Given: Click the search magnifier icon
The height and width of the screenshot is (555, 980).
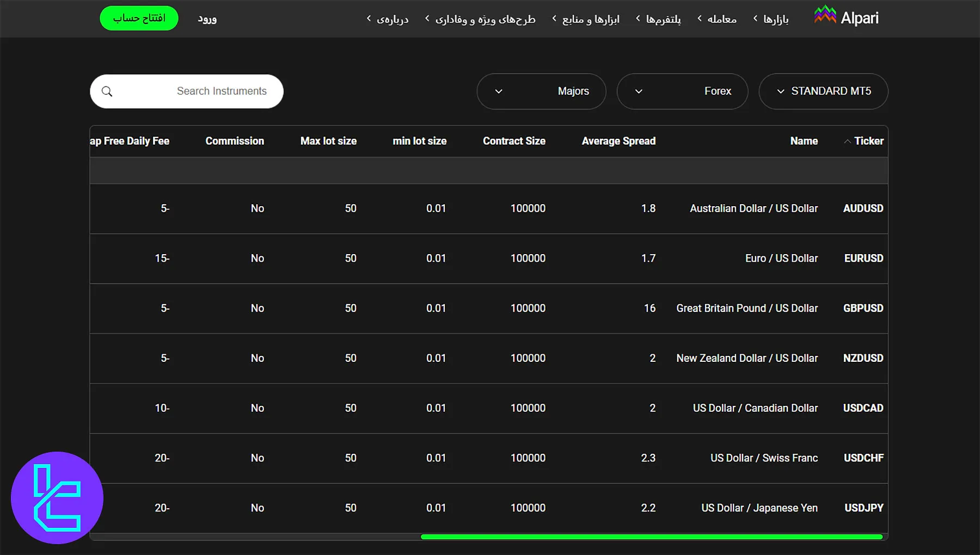Looking at the screenshot, I should tap(107, 91).
